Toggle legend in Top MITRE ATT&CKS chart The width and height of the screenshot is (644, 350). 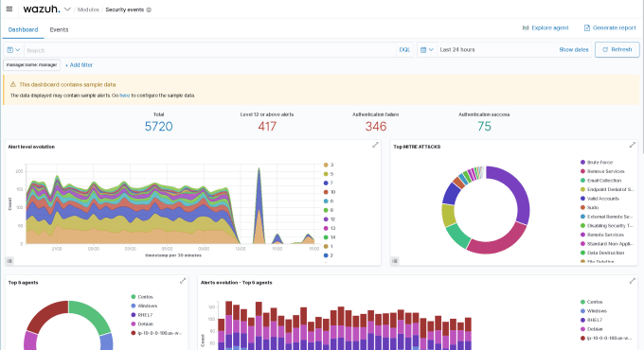pos(395,260)
